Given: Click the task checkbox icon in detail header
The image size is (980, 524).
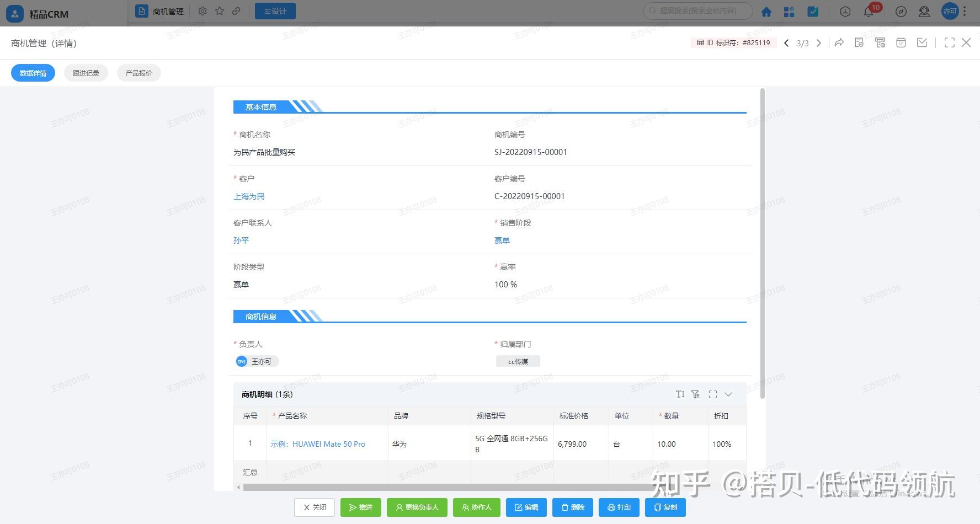Looking at the screenshot, I should click(x=922, y=42).
